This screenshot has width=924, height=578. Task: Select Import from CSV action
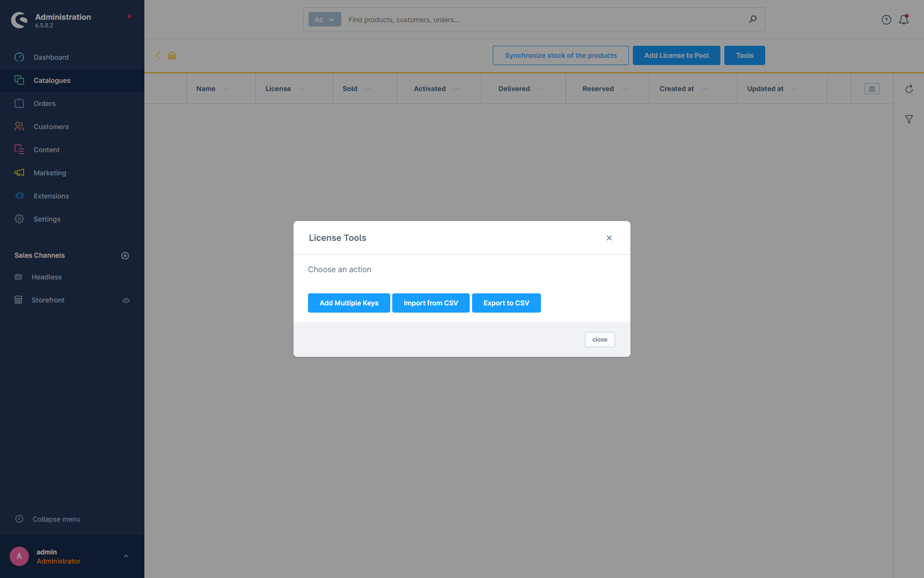[431, 302]
